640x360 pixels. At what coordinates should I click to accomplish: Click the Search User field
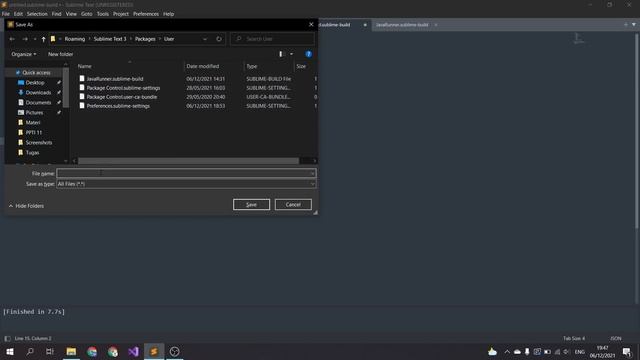click(273, 39)
